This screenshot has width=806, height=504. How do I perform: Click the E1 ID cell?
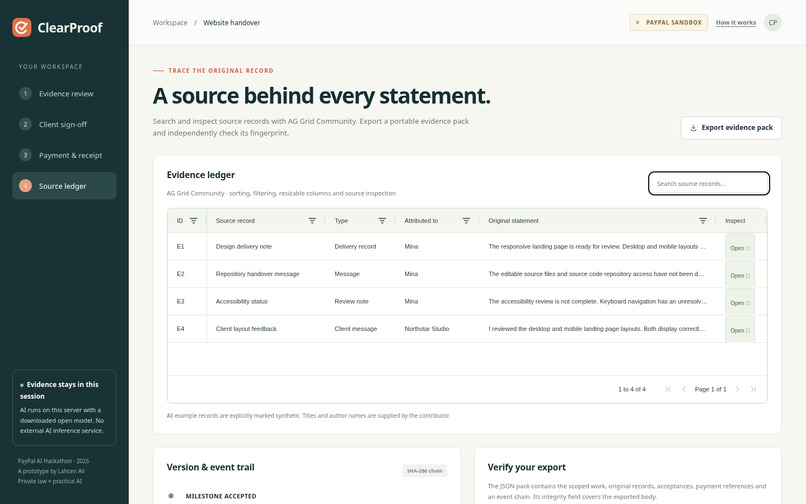(187, 246)
